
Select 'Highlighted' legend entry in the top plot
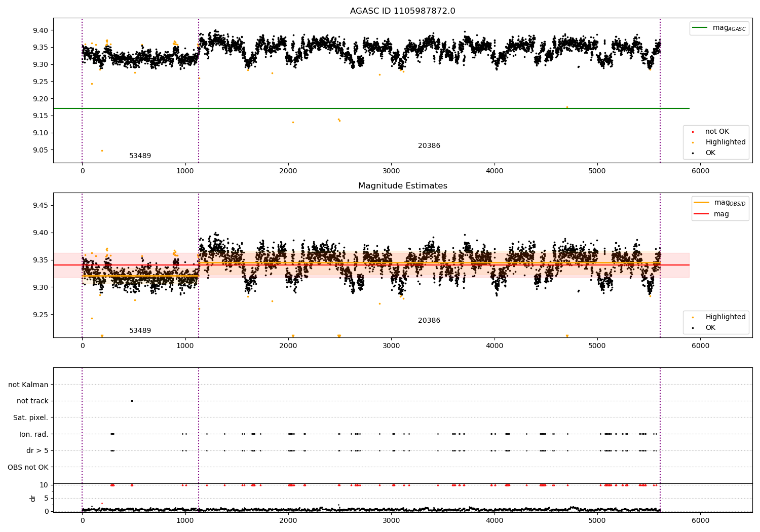(x=725, y=142)
